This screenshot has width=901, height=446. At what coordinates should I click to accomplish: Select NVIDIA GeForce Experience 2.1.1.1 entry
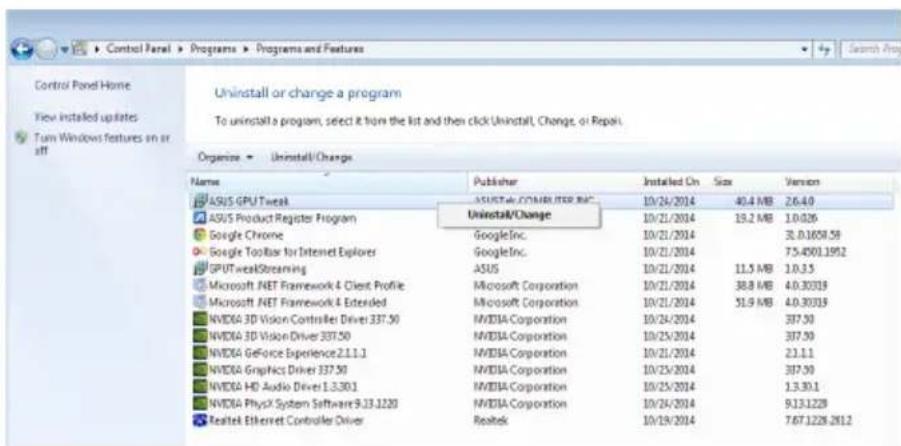point(287,353)
